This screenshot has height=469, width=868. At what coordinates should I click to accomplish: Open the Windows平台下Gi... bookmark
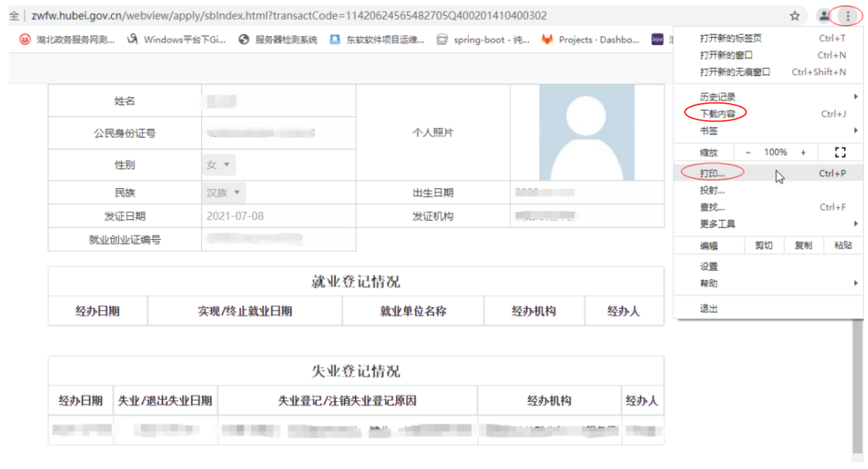(x=177, y=40)
